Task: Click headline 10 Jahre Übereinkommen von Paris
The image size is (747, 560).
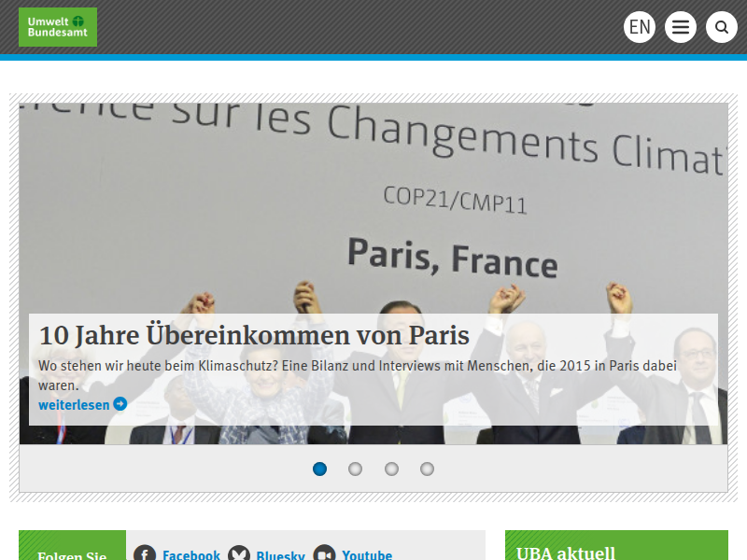Action: tap(254, 335)
